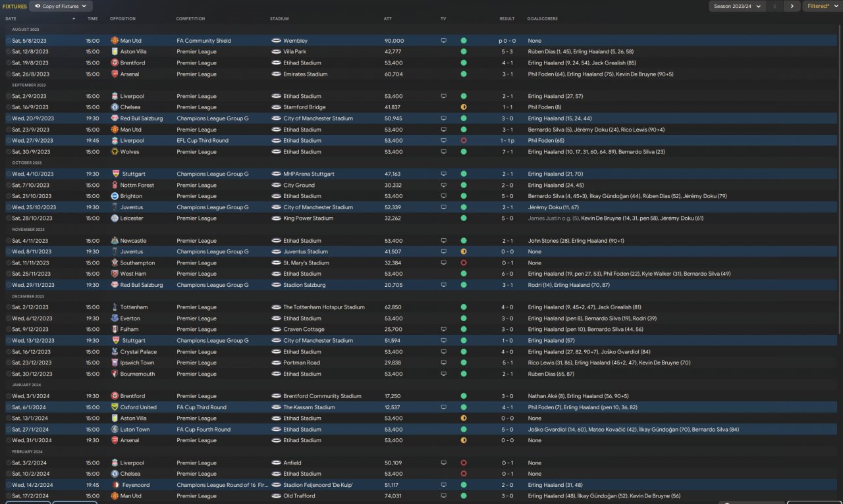Open the King Power Stadium link
The width and height of the screenshot is (843, 504).
click(308, 218)
